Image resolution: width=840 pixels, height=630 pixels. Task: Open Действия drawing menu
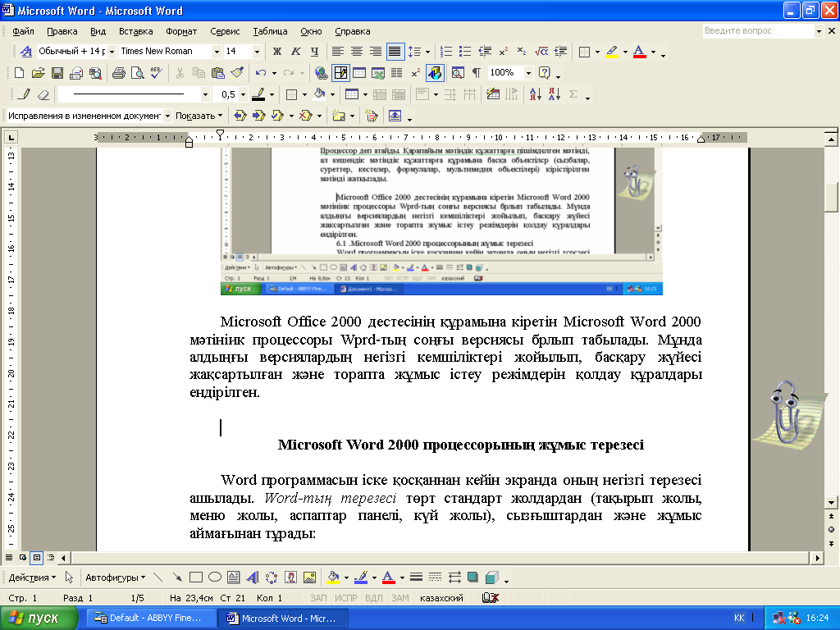point(32,577)
